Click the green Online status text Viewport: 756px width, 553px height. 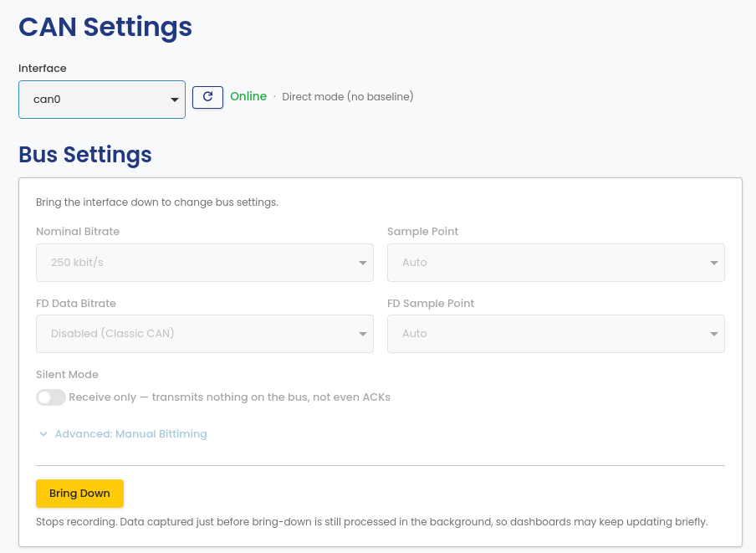point(248,96)
